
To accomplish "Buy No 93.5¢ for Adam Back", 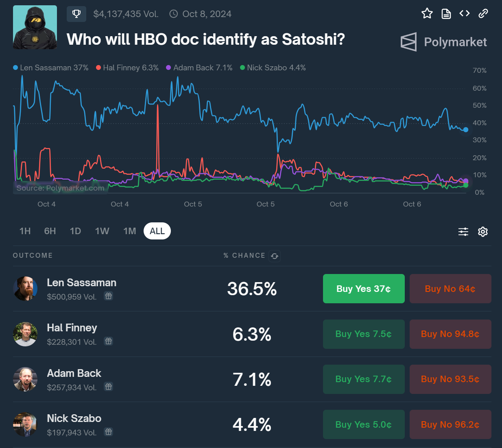I will coord(450,379).
